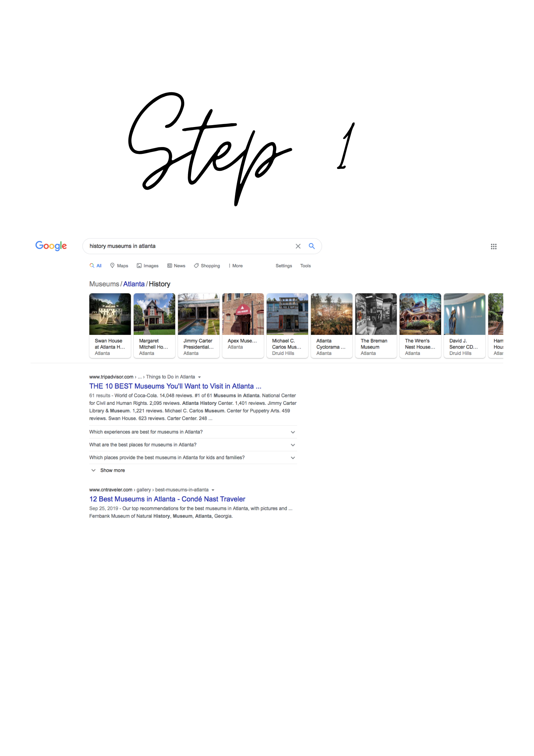Viewport: 534px width, 756px height.
Task: Open the Michael C. Carlos Museum card
Action: point(287,325)
